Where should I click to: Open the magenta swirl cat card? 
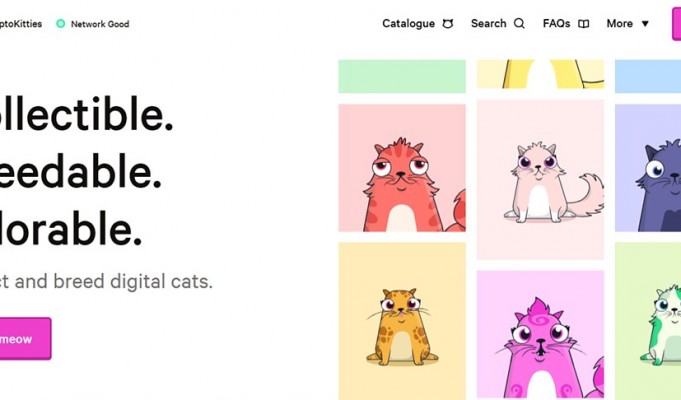[540, 335]
